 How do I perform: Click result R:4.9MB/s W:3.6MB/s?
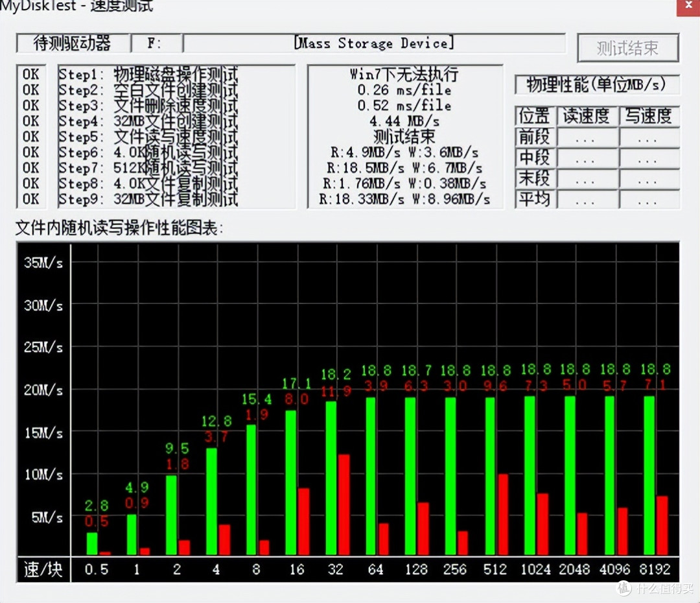click(404, 152)
